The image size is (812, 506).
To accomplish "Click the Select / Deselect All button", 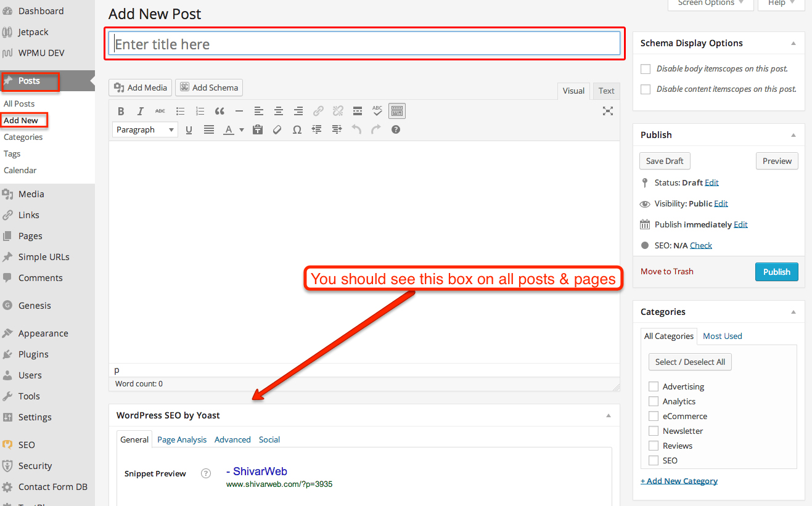I will pos(690,362).
